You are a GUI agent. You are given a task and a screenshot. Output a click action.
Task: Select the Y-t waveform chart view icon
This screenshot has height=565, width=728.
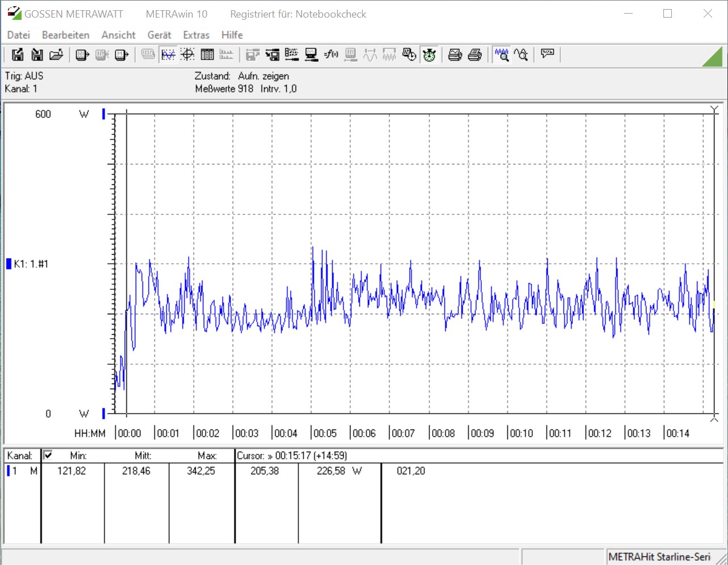point(168,54)
